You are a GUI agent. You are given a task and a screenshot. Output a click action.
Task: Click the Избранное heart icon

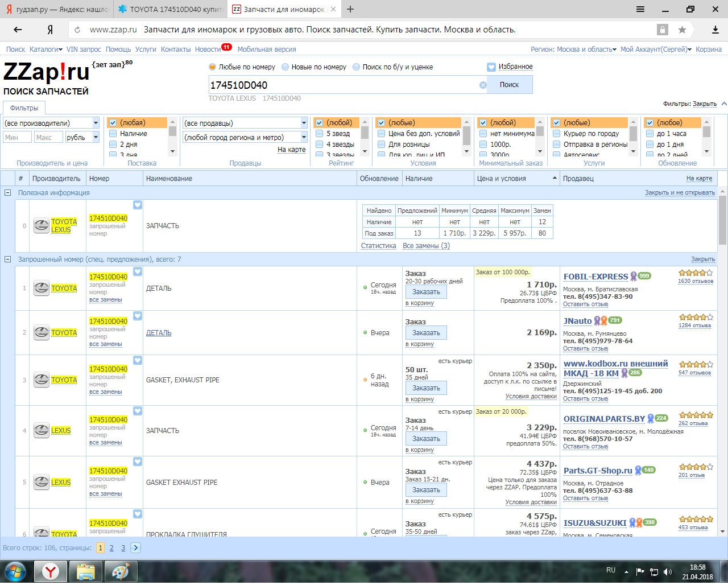click(491, 67)
